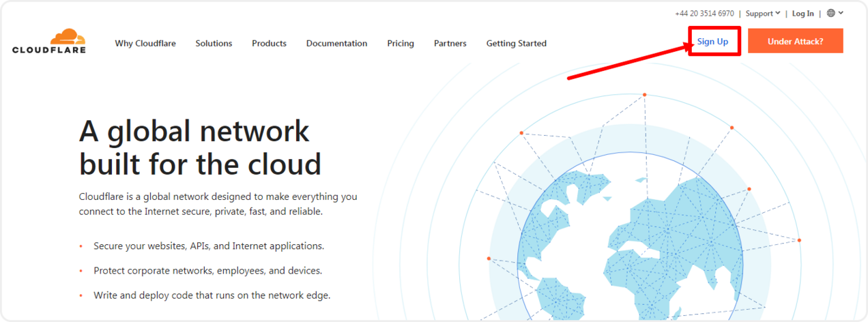Viewport: 868px width, 322px height.
Task: Click the Under Attack? button
Action: point(796,41)
